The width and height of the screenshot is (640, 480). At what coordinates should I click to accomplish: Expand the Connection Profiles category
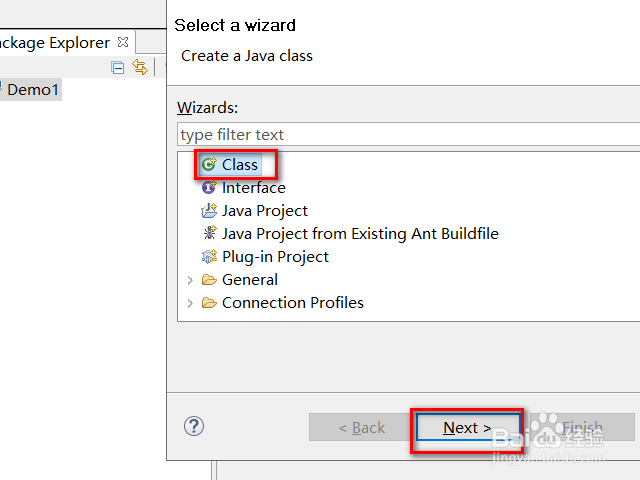(190, 303)
